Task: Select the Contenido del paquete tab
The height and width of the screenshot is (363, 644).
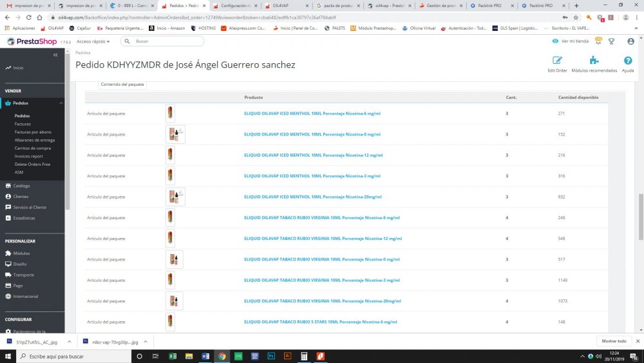Action: (x=122, y=84)
